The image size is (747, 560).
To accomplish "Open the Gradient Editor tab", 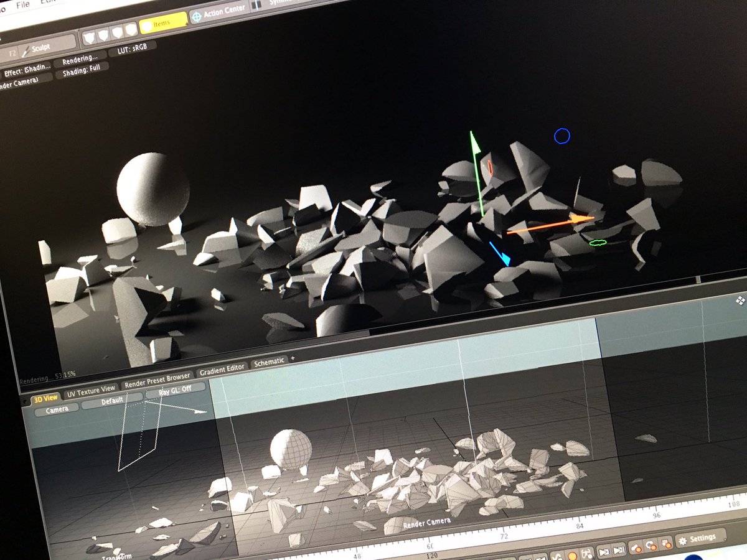I will (222, 370).
